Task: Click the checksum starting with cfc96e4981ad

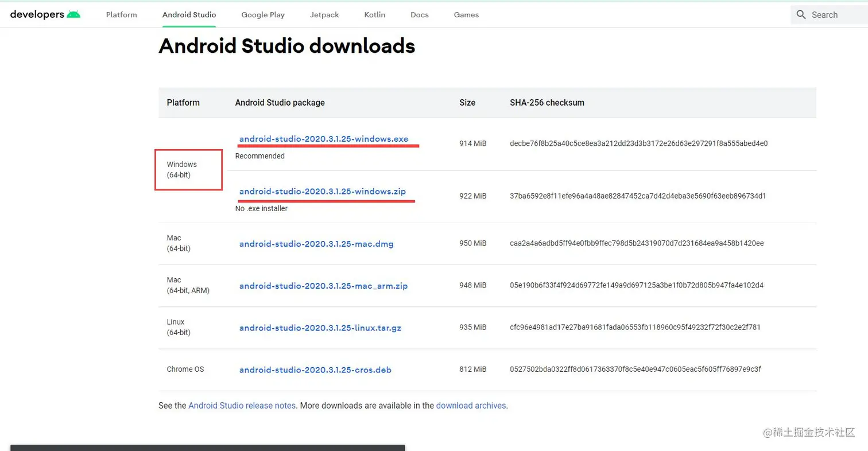Action: (635, 328)
